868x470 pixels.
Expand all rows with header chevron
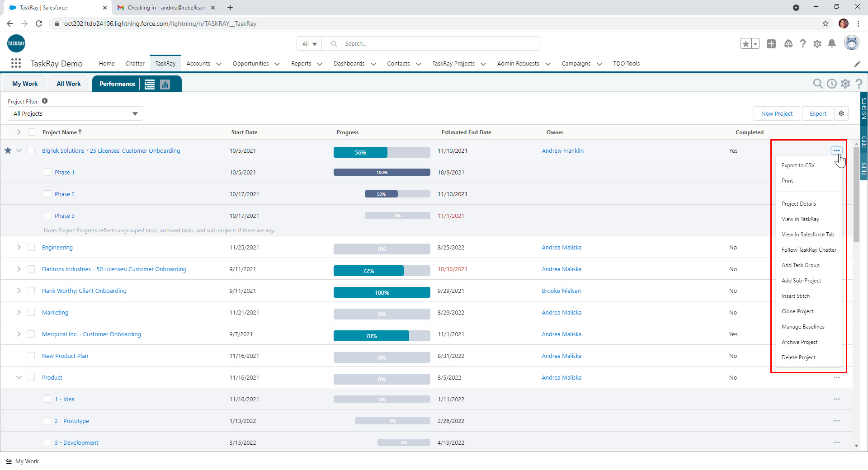(x=19, y=132)
